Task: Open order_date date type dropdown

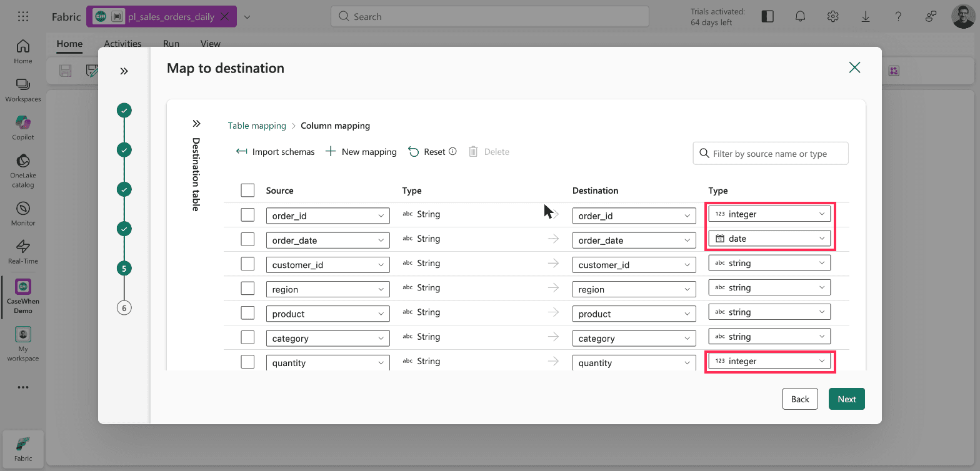Action: [769, 239]
